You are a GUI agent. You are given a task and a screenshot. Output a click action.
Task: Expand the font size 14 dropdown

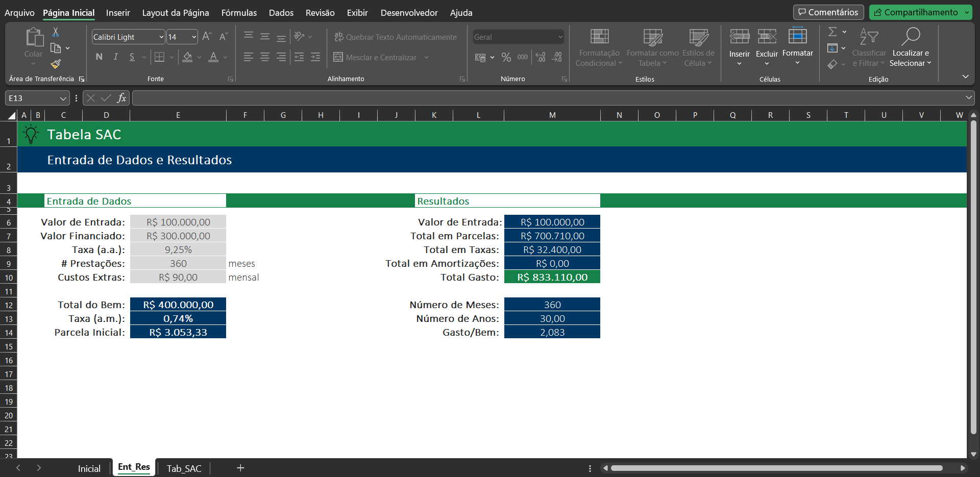tap(194, 37)
